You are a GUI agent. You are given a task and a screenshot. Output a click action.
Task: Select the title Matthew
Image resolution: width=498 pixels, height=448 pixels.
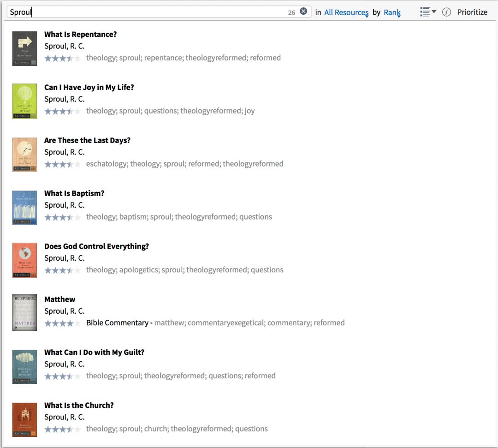tap(59, 299)
